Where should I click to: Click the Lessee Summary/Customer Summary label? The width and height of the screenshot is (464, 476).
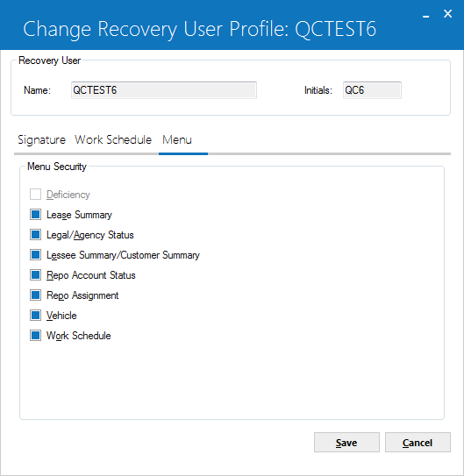pyautogui.click(x=123, y=255)
